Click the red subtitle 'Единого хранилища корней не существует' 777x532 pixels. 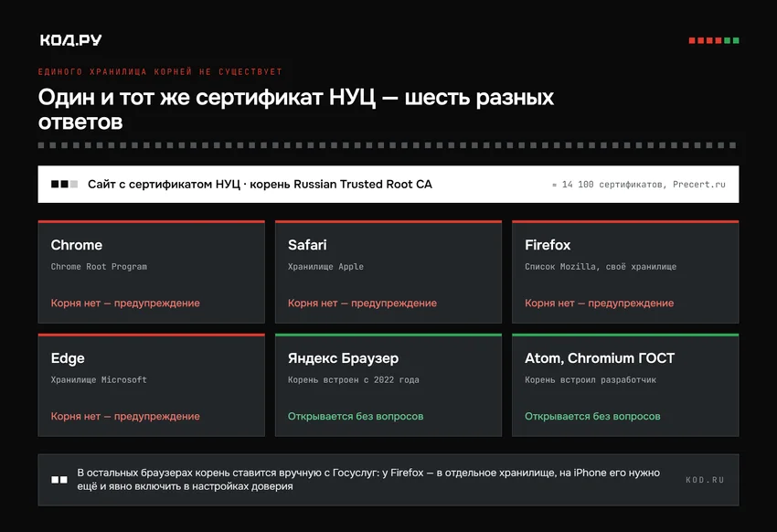tap(160, 72)
